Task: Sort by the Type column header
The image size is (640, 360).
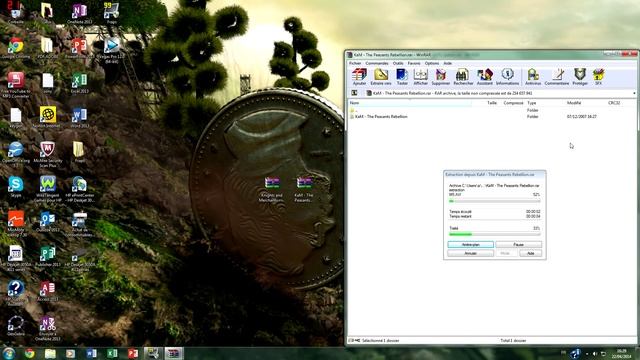Action: click(x=531, y=103)
